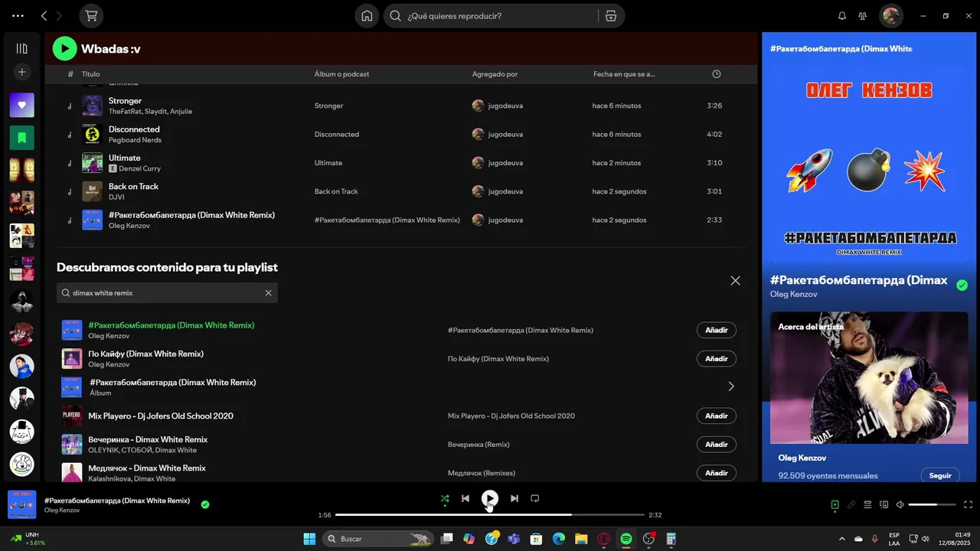Open the Friend Activity icon
980x551 pixels.
(x=863, y=16)
